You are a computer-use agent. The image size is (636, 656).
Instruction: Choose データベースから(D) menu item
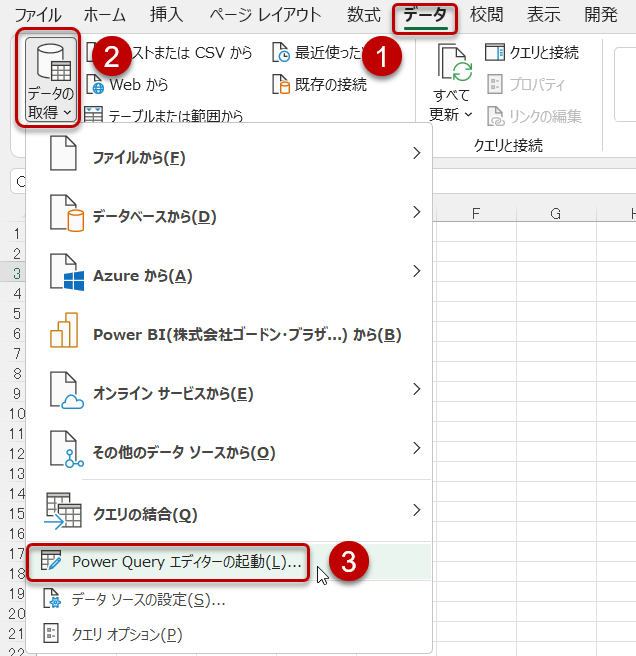pos(229,213)
